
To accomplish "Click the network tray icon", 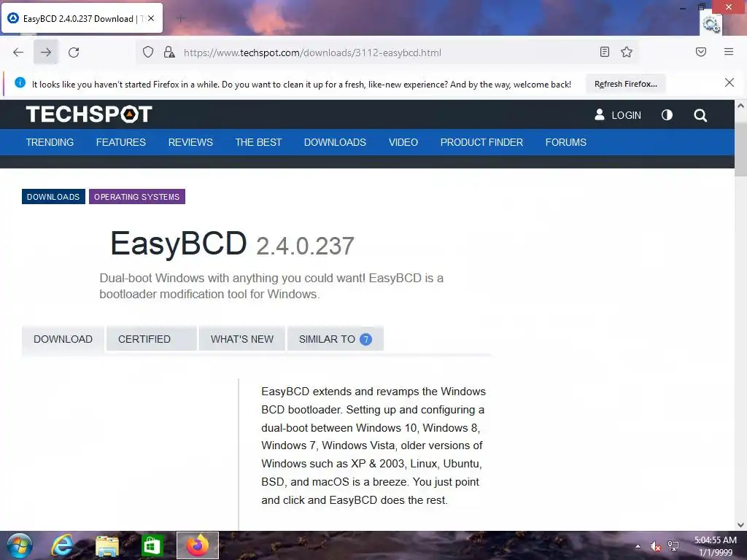I will [x=673, y=546].
